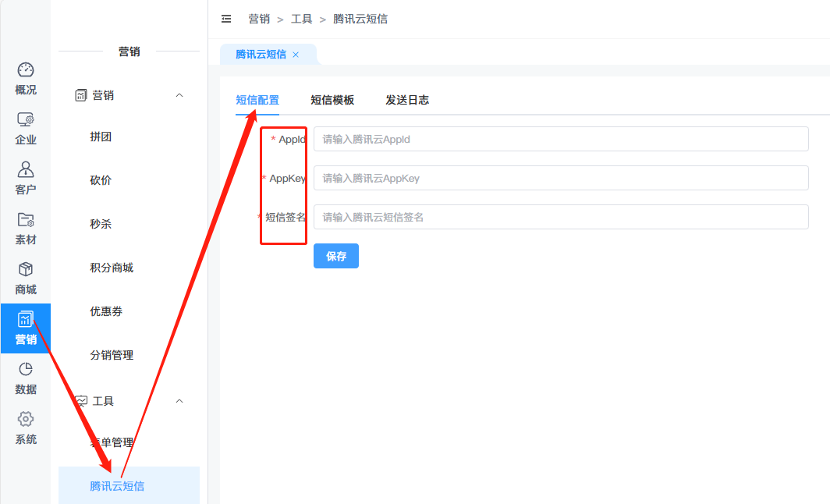Image resolution: width=830 pixels, height=504 pixels.
Task: Open 系统 settings gear icon
Action: pyautogui.click(x=26, y=420)
